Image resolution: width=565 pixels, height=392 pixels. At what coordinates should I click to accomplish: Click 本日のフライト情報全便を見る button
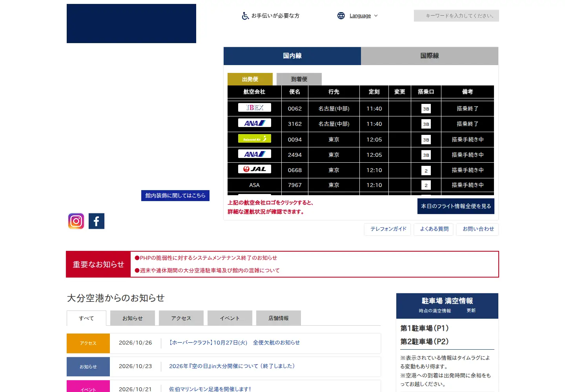(x=456, y=206)
